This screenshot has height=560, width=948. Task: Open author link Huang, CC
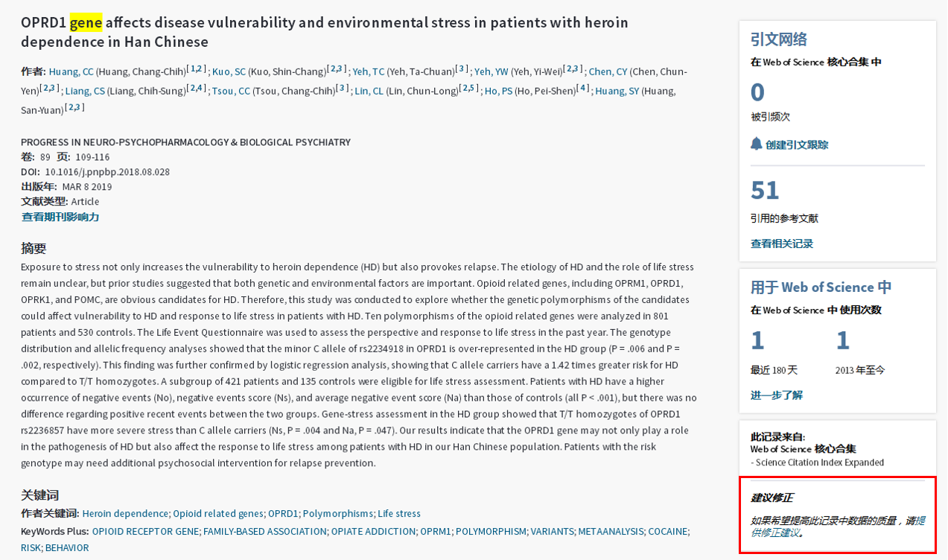[71, 72]
